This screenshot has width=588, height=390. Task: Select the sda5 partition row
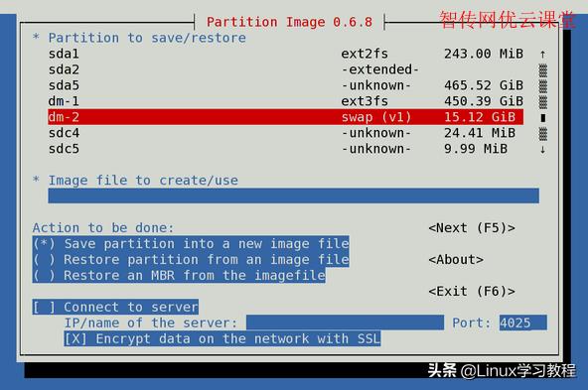click(286, 85)
